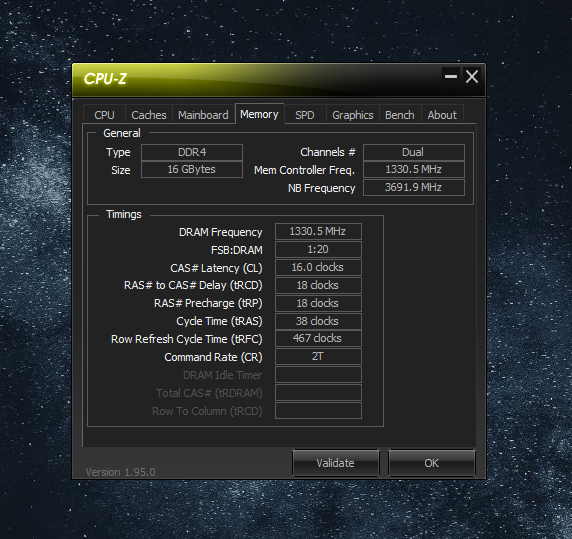Click the "Timings" group label

pos(124,214)
